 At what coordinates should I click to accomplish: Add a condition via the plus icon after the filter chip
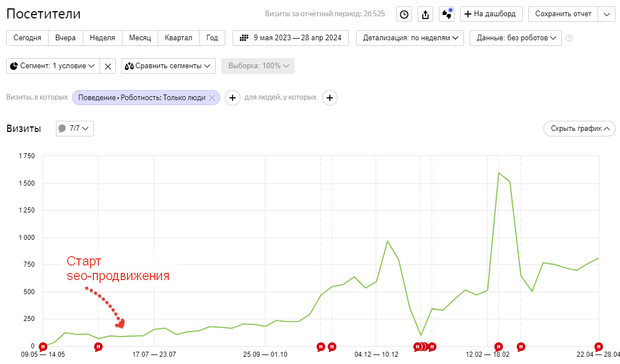click(233, 97)
